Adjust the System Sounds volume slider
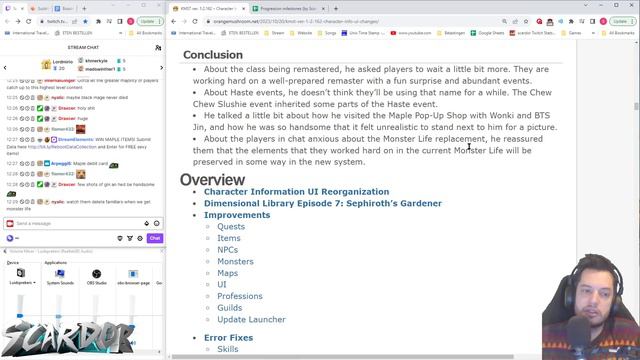Viewport: 640px width, 360px height. 59,316
